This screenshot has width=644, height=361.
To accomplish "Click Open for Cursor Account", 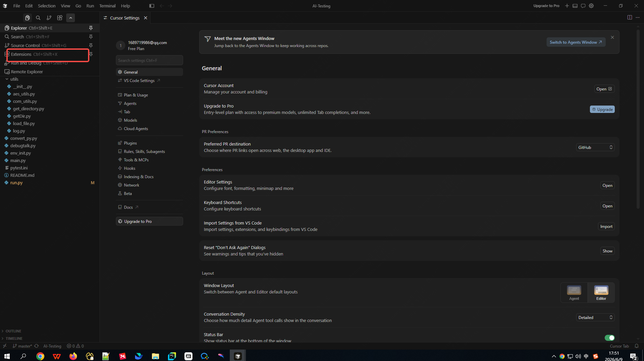I will coord(604,89).
